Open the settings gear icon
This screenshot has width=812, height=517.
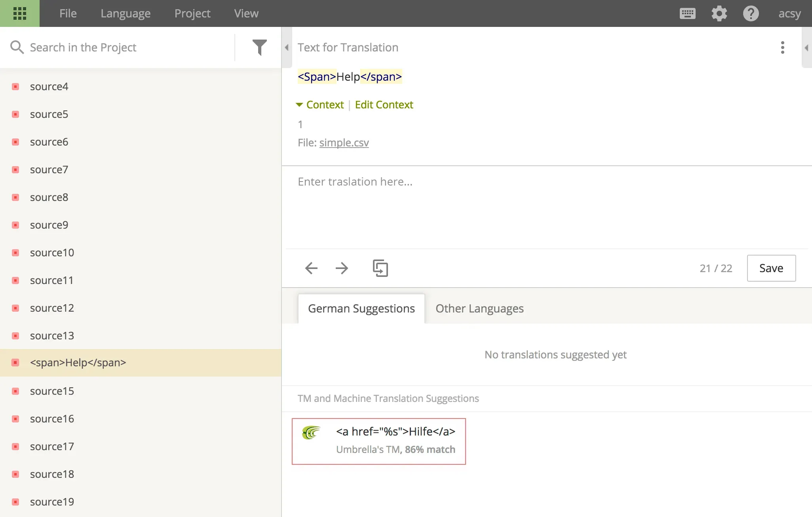(719, 13)
